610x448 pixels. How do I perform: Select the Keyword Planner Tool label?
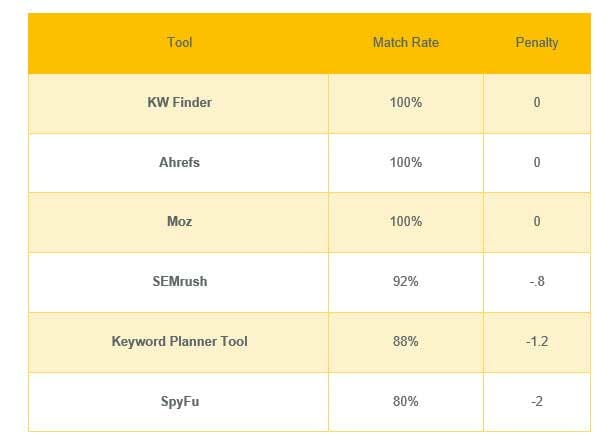179,341
